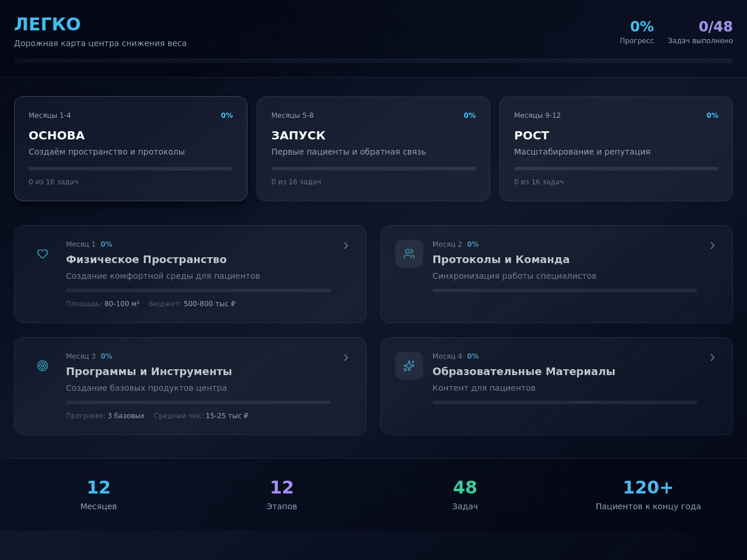Click the Месяц 3 progress bar

(x=198, y=402)
